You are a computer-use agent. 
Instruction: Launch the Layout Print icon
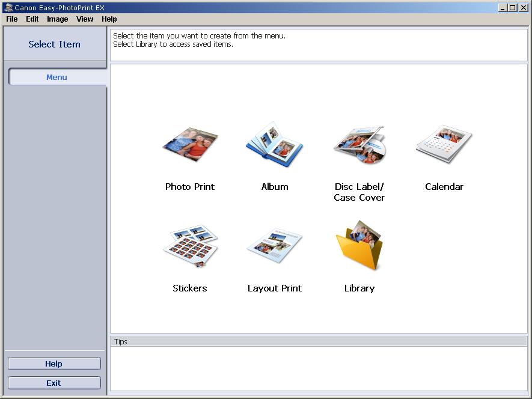coord(275,246)
